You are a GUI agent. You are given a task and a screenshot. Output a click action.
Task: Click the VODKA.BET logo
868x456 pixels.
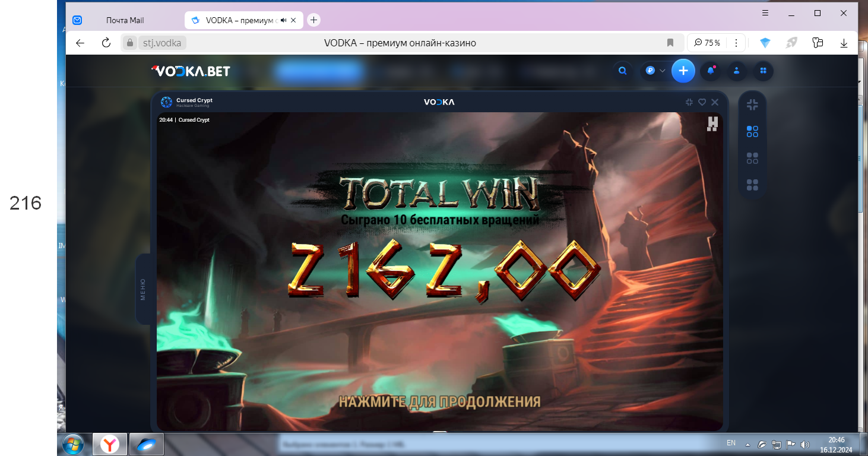click(191, 71)
